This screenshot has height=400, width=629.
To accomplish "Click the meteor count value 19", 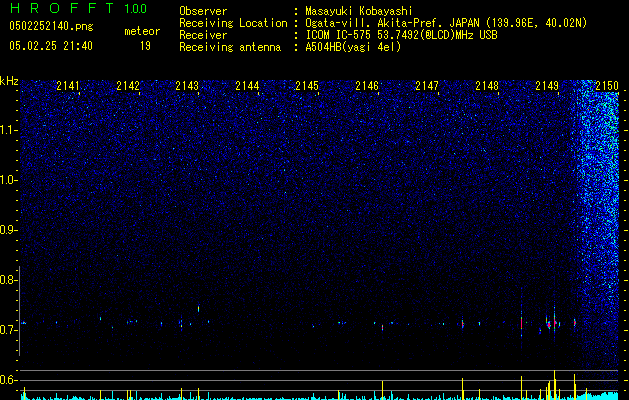I will point(145,46).
